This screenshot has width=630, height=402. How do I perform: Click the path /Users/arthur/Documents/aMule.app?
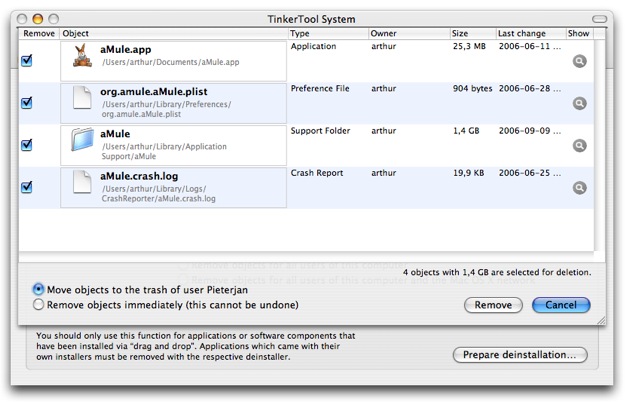click(x=170, y=62)
